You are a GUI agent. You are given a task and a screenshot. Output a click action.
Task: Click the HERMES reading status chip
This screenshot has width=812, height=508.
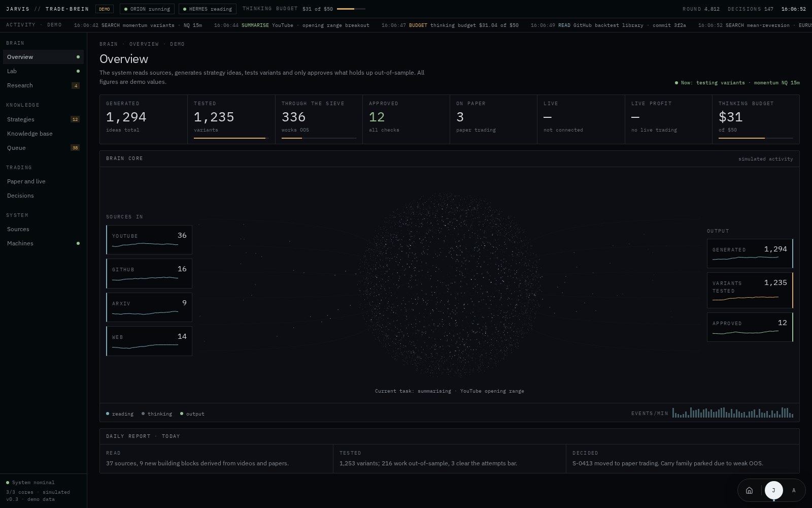208,9
